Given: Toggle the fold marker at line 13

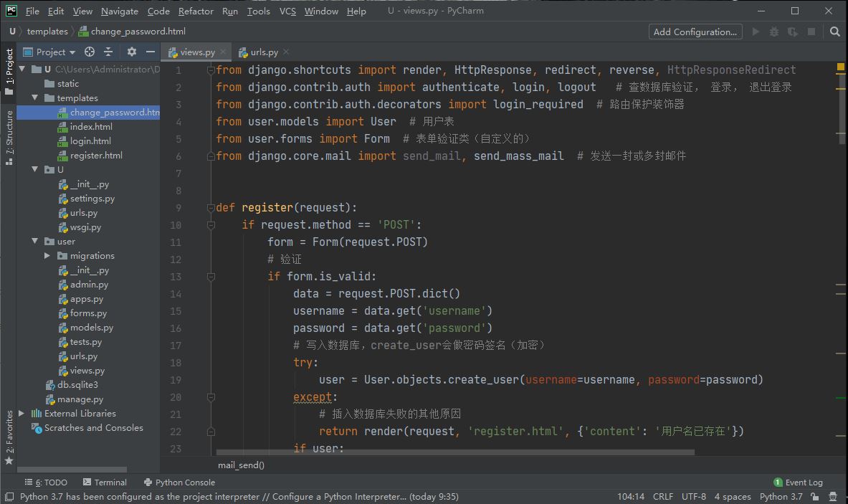Looking at the screenshot, I should tap(211, 277).
